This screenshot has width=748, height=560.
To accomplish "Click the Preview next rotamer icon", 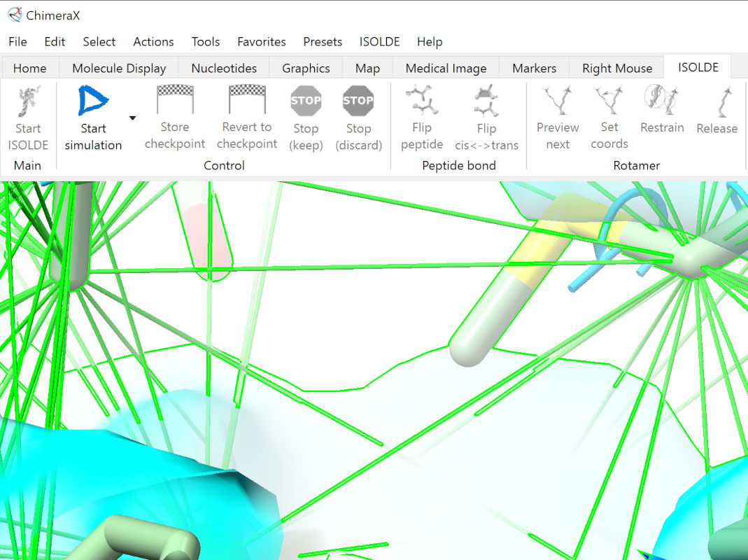I will (x=558, y=100).
